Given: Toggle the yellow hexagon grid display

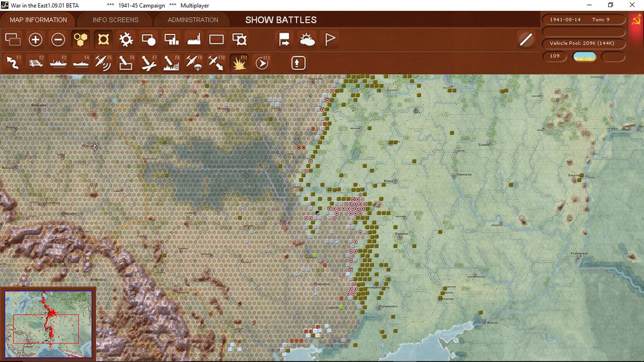Looking at the screenshot, I should 81,40.
